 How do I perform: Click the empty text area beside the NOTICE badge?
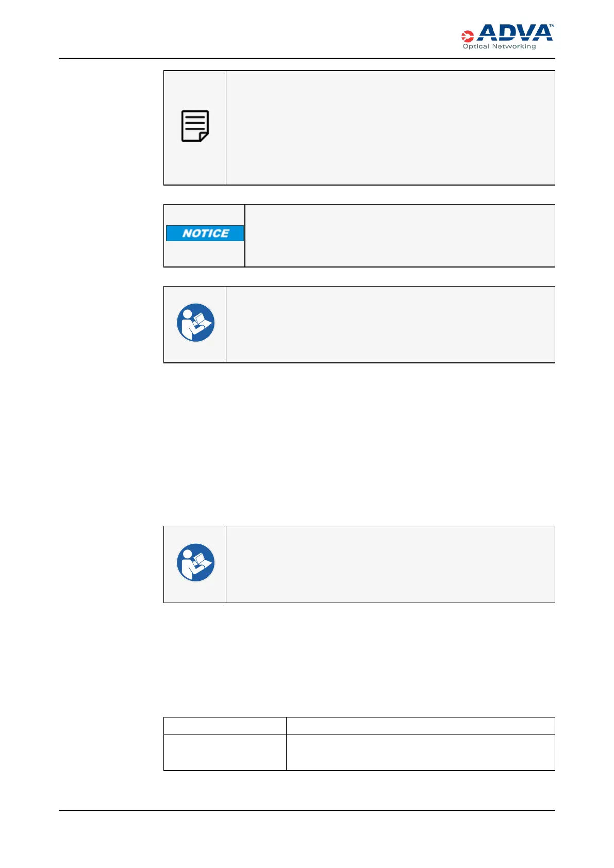pyautogui.click(x=400, y=236)
